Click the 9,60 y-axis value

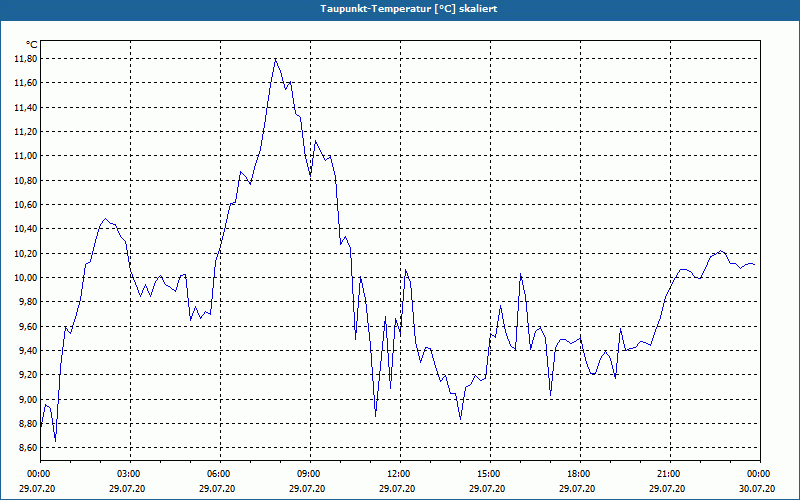click(29, 327)
